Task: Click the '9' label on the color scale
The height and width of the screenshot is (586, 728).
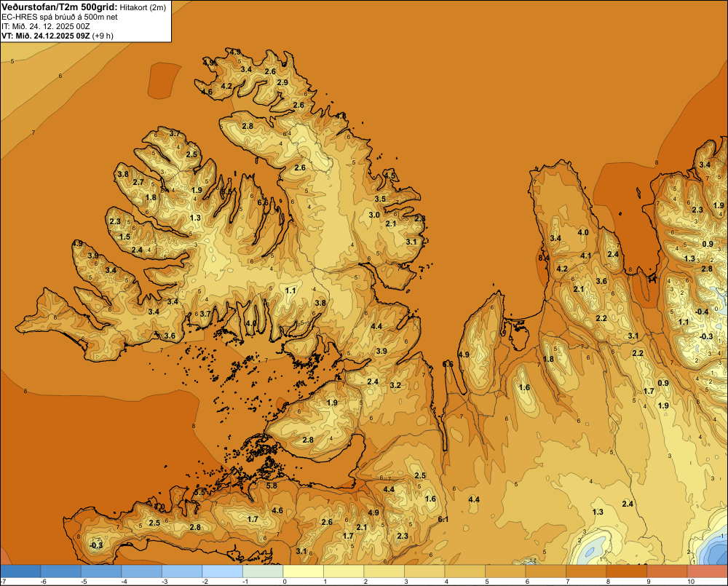Action: [649, 582]
